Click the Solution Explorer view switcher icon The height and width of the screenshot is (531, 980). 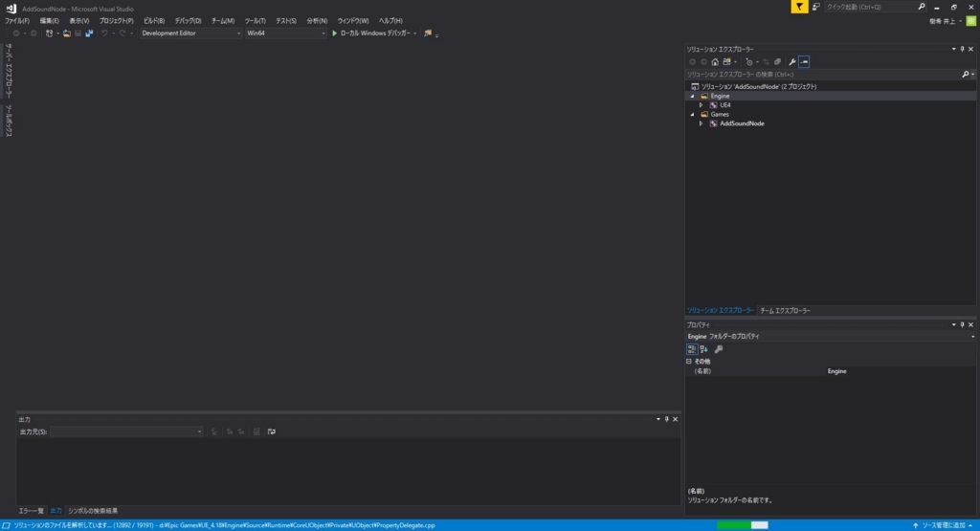point(727,62)
